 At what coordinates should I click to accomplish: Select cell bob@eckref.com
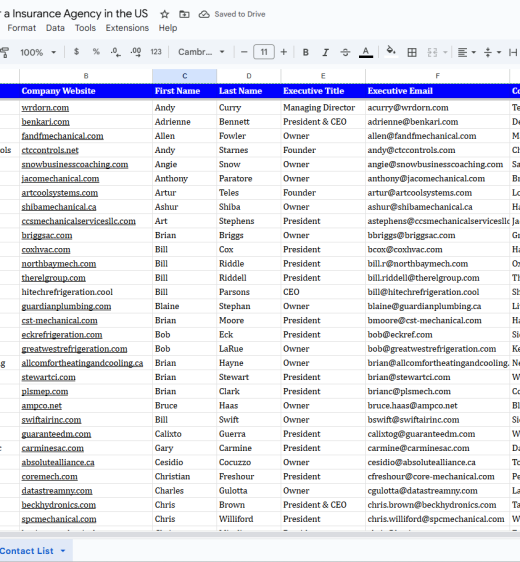pyautogui.click(x=437, y=335)
